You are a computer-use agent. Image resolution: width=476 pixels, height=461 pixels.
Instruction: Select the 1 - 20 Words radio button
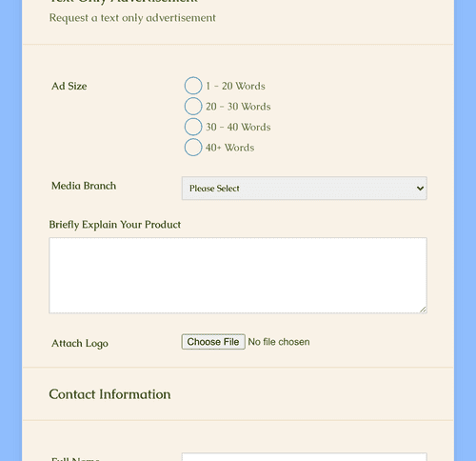click(193, 86)
